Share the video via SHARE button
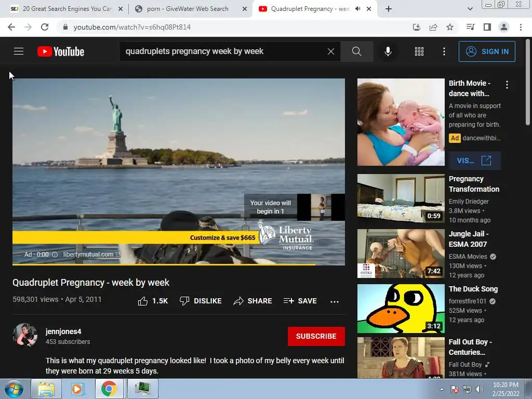Image resolution: width=532 pixels, height=399 pixels. pos(252,301)
